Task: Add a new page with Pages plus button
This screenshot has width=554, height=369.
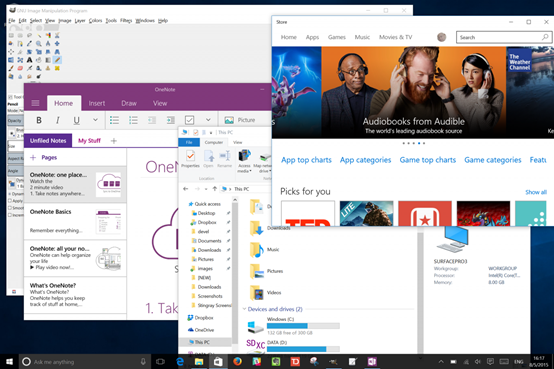Action: [33, 158]
